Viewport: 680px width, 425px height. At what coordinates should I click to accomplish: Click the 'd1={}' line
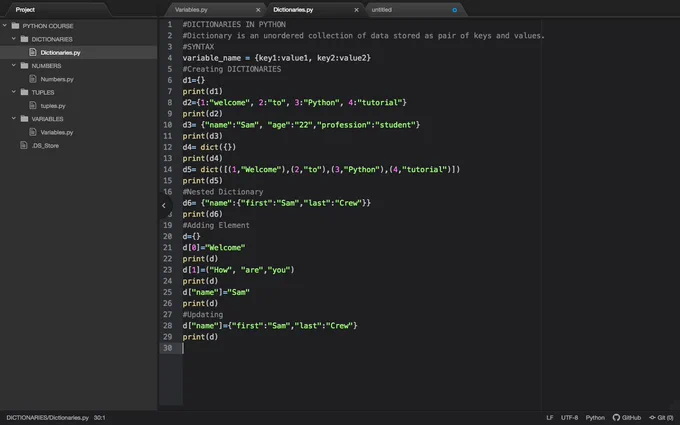pos(193,80)
